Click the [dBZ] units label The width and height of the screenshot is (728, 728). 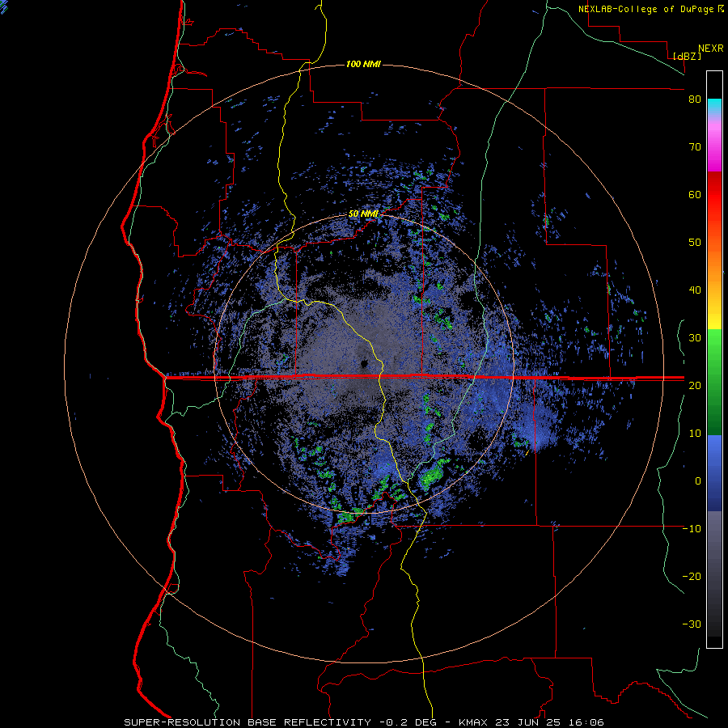(x=687, y=57)
